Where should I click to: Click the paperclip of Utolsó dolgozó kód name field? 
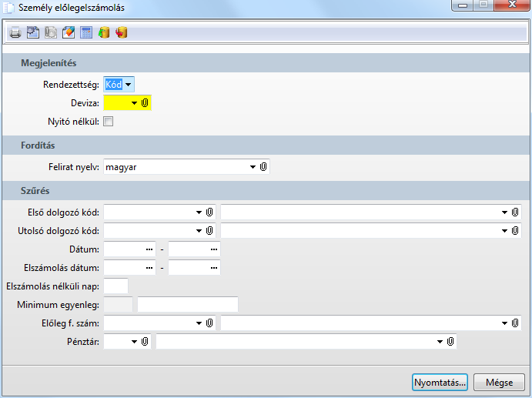[515, 231]
